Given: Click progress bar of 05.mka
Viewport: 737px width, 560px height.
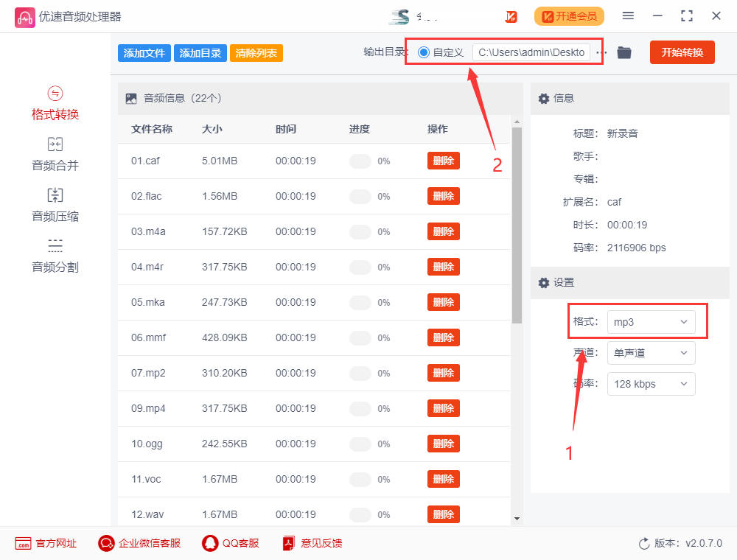Looking at the screenshot, I should [360, 303].
